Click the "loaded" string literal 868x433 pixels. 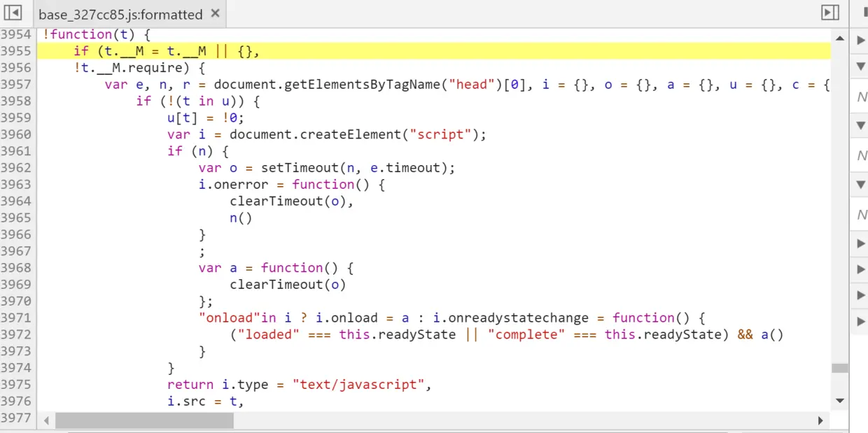pos(269,334)
